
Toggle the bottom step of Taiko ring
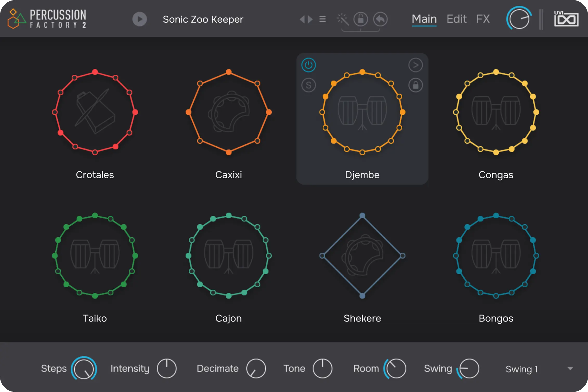pyautogui.click(x=95, y=296)
